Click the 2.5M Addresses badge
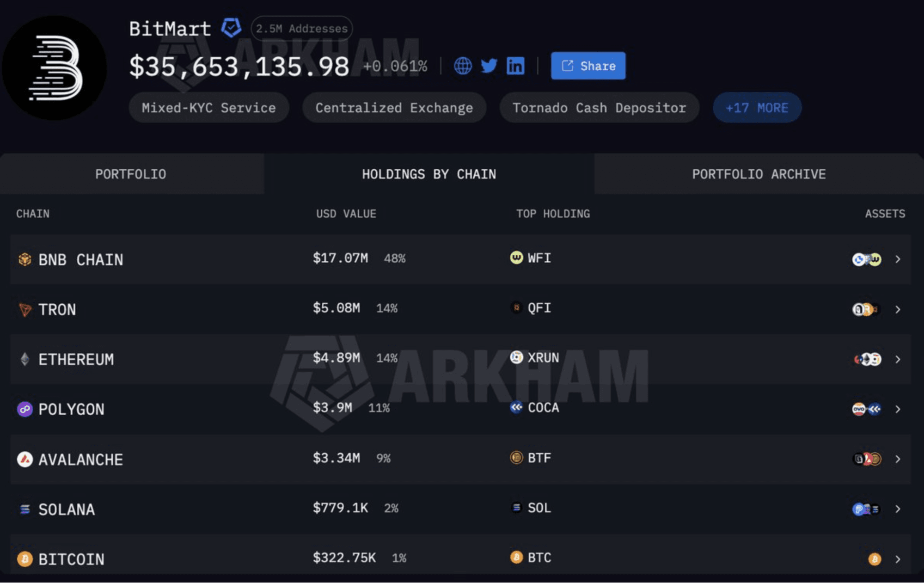 tap(302, 28)
